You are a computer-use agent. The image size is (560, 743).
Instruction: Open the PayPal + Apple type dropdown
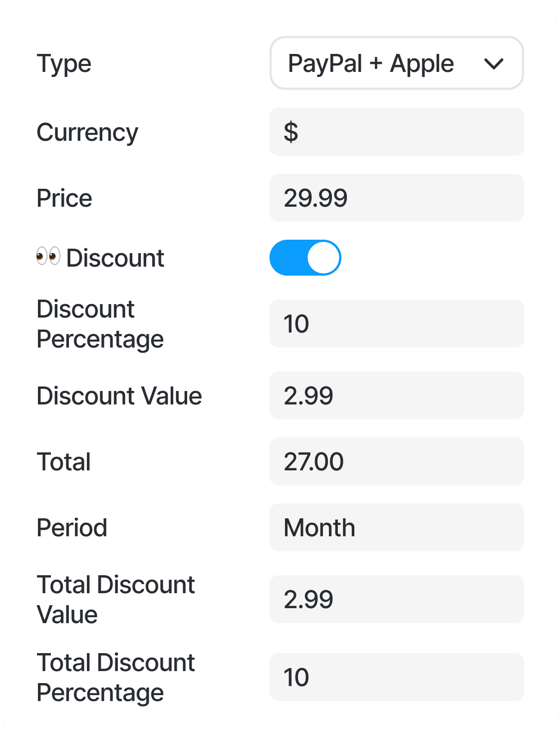tap(397, 63)
